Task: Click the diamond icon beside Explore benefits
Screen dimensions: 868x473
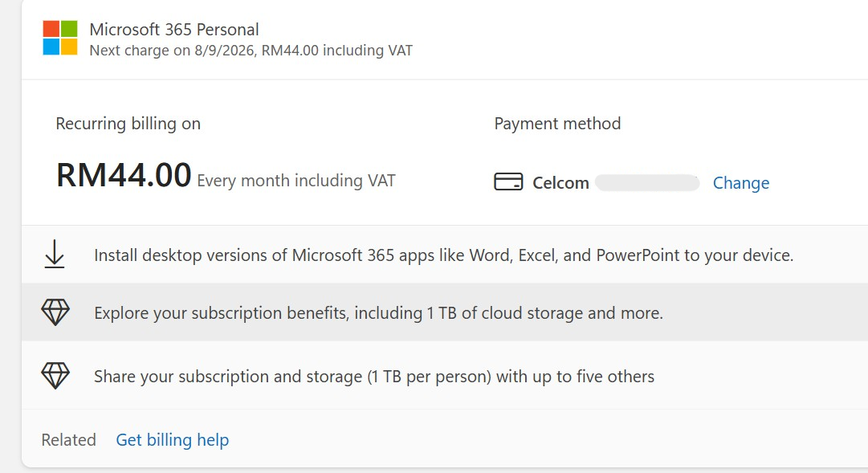Action: [55, 312]
